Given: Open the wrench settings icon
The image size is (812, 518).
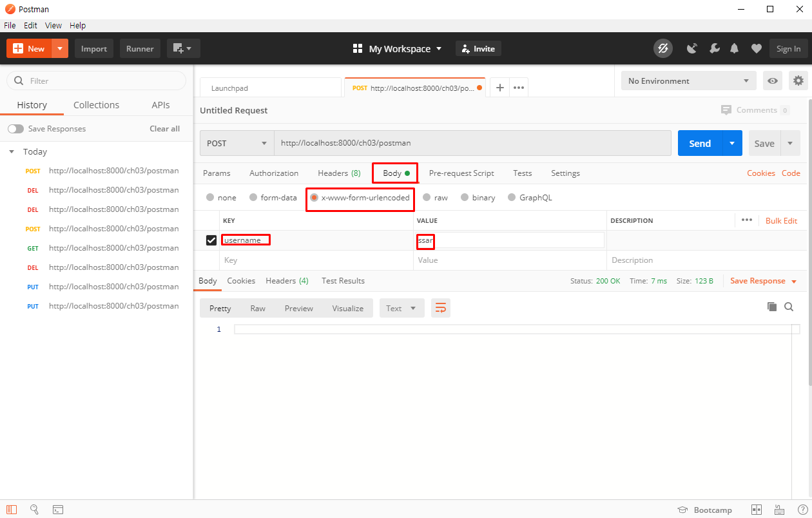Looking at the screenshot, I should click(x=714, y=48).
